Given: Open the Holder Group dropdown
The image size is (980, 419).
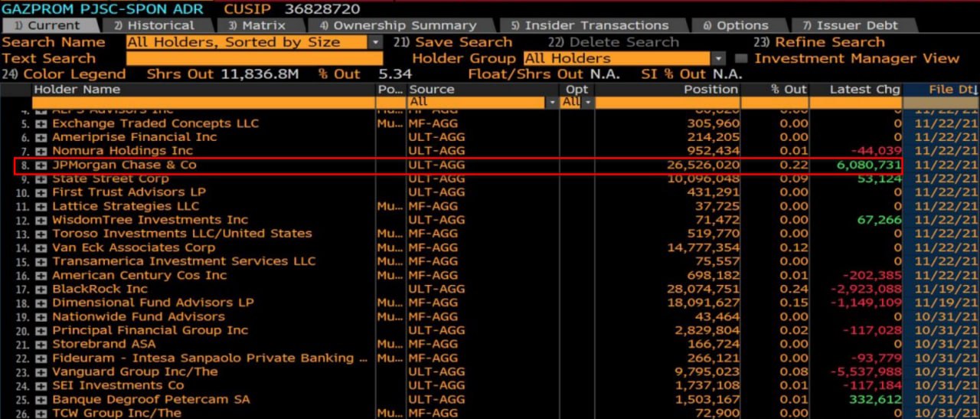Looking at the screenshot, I should [x=718, y=59].
